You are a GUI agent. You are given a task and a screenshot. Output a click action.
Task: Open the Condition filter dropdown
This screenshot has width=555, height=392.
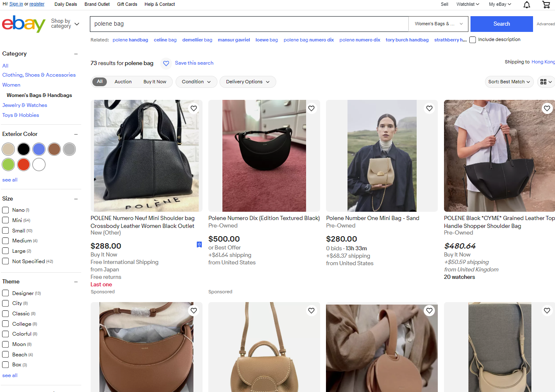point(196,82)
